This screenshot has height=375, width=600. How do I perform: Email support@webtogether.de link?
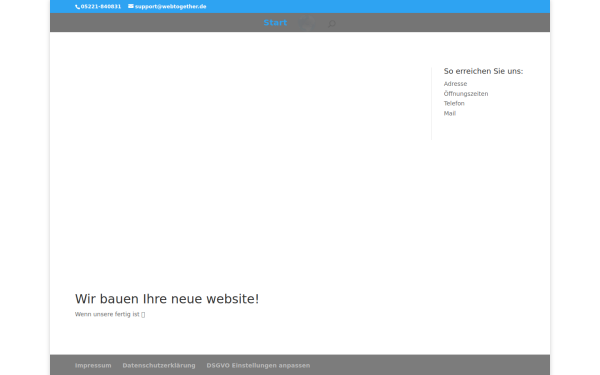tap(171, 7)
